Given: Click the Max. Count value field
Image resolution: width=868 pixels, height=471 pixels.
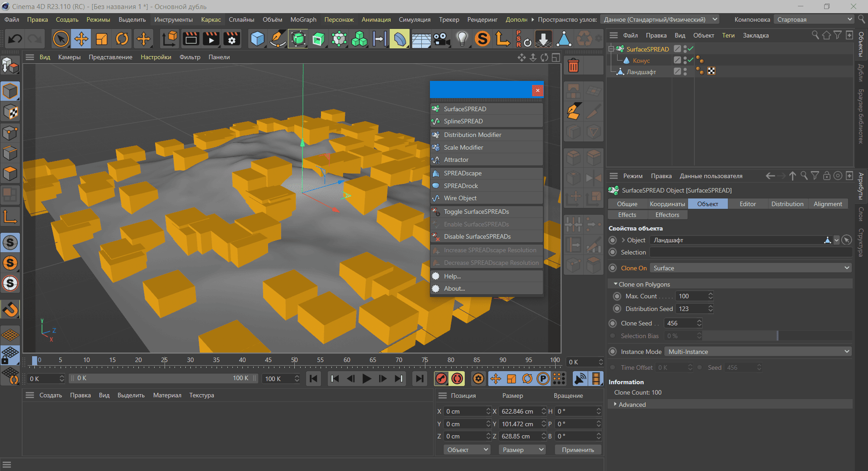Looking at the screenshot, I should click(692, 296).
